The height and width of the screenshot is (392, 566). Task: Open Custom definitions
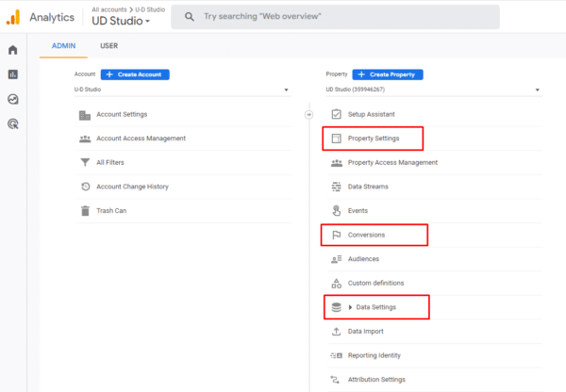(x=375, y=283)
